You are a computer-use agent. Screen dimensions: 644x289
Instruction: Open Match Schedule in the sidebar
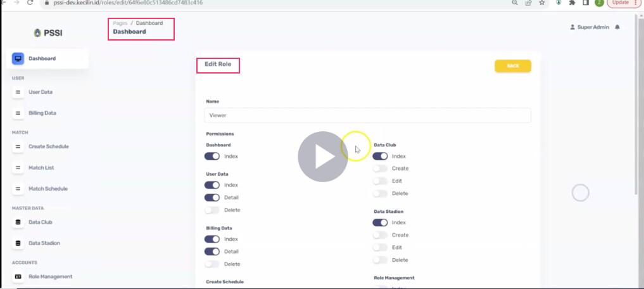(x=48, y=189)
